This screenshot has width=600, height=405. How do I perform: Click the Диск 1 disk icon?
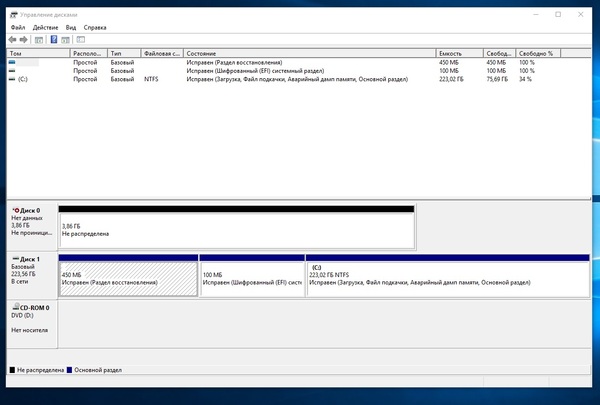click(15, 259)
